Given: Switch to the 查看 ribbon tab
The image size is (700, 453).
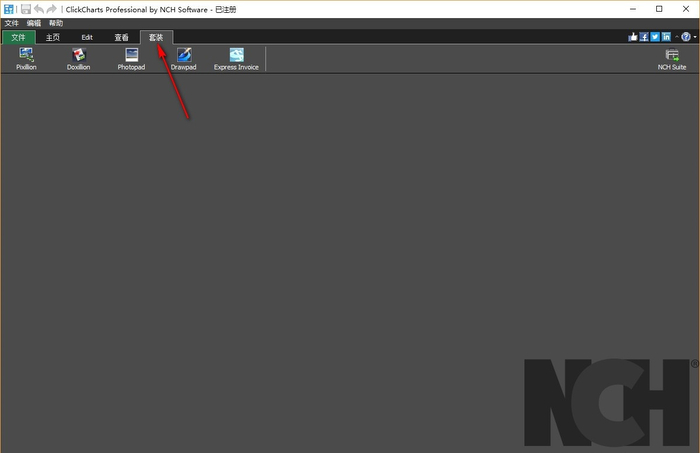Looking at the screenshot, I should (121, 37).
